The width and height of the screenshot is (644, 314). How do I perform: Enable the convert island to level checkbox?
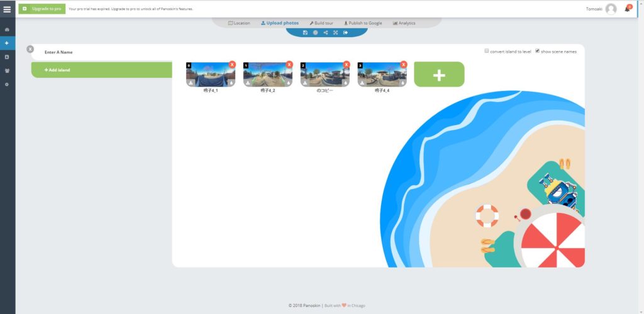(x=487, y=51)
